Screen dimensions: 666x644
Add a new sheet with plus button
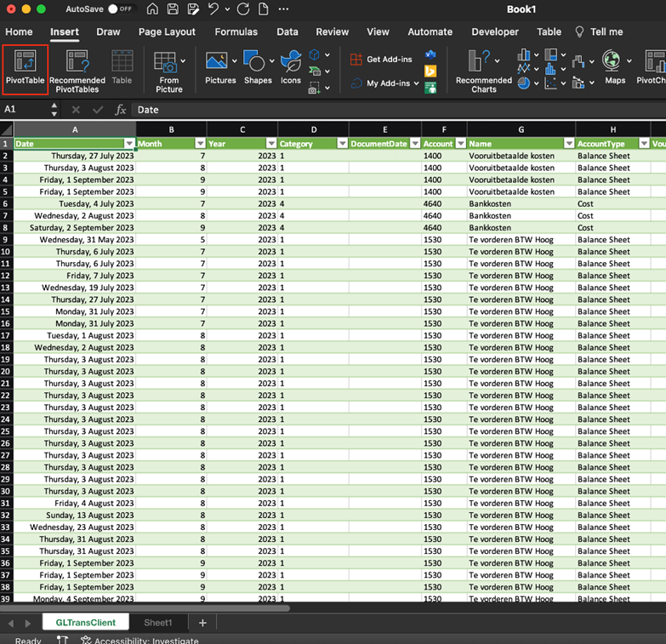[202, 623]
